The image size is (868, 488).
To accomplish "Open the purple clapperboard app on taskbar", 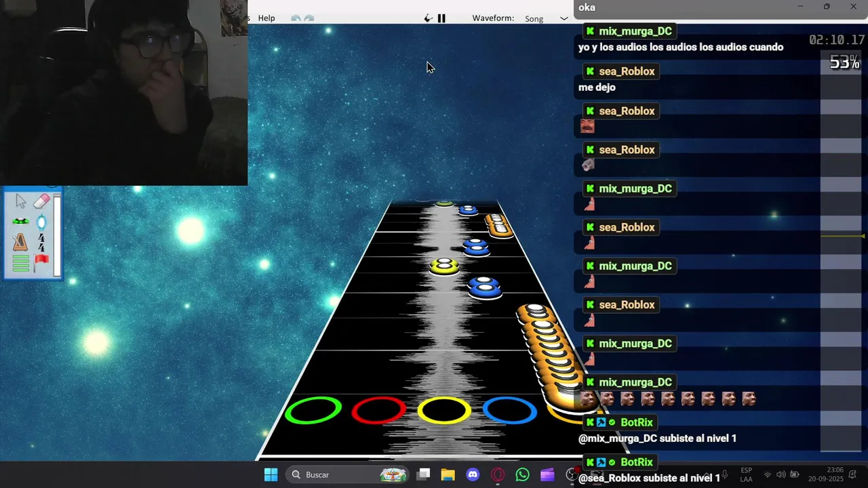I will [x=547, y=474].
